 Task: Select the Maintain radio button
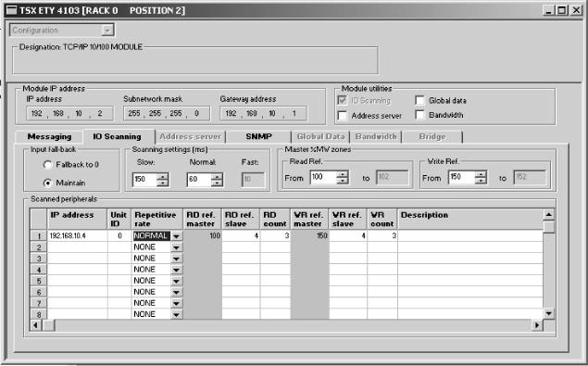pyautogui.click(x=47, y=183)
